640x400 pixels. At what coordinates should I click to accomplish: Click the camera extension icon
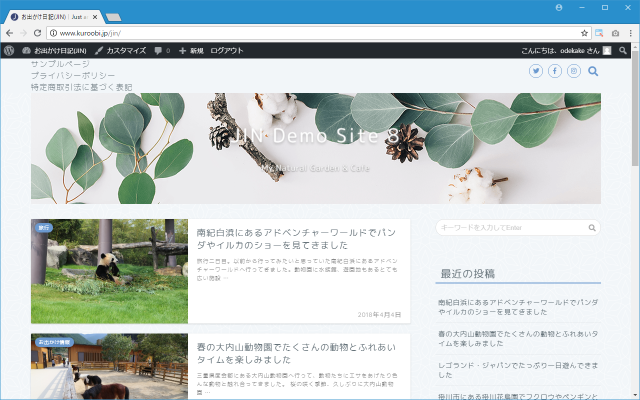[x=615, y=33]
